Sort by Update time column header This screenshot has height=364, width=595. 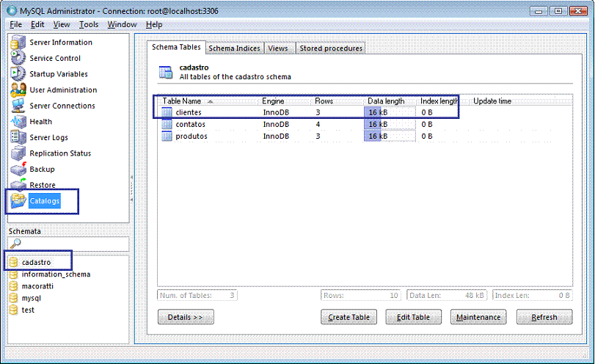(x=492, y=101)
